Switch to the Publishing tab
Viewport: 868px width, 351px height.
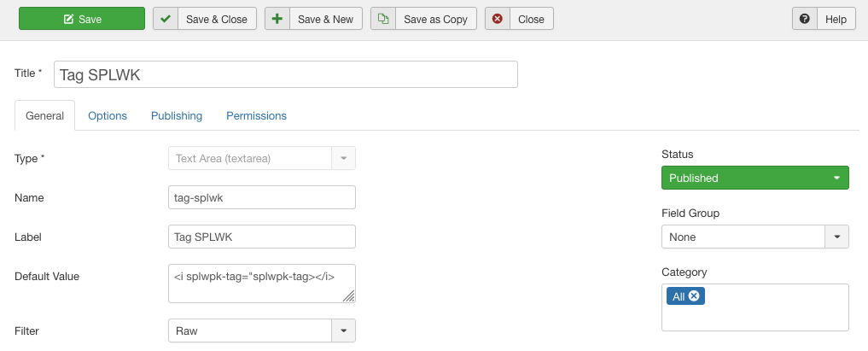(x=177, y=115)
